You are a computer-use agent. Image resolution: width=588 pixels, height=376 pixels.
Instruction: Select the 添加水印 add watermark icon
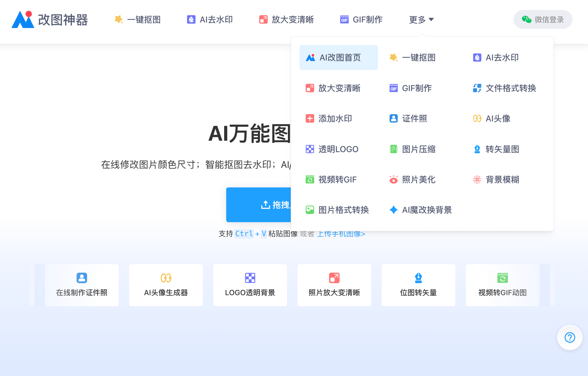(309, 119)
